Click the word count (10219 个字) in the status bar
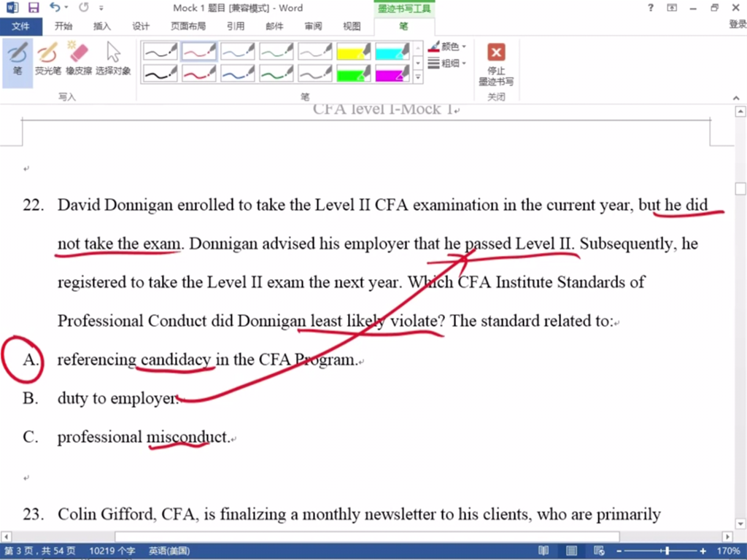This screenshot has height=560, width=747. [112, 551]
